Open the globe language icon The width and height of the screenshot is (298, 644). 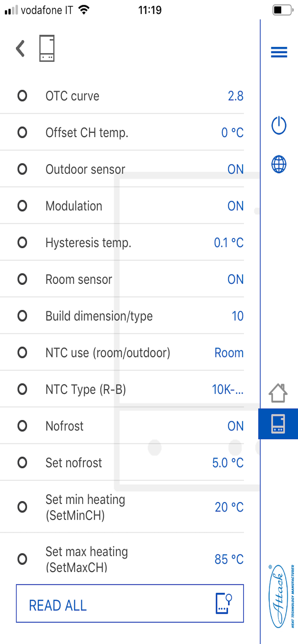pos(279,164)
